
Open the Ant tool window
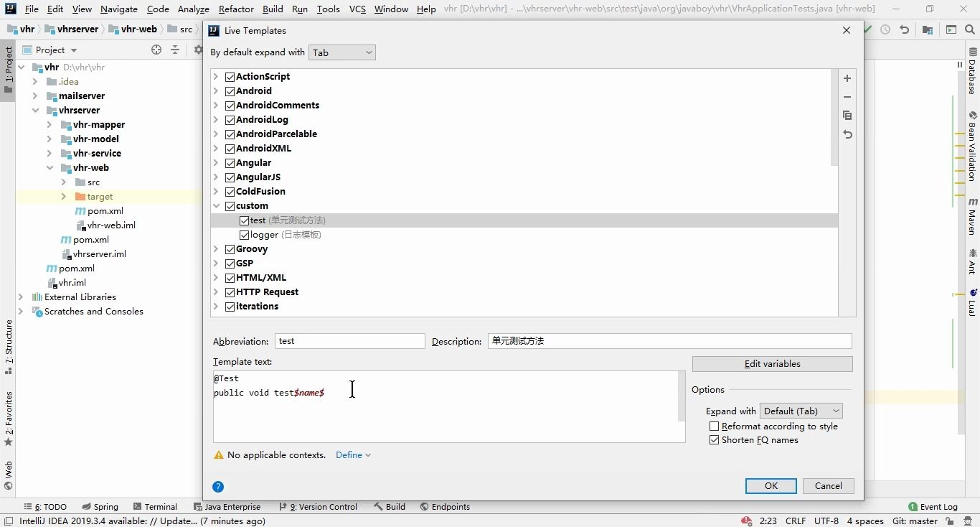973,261
